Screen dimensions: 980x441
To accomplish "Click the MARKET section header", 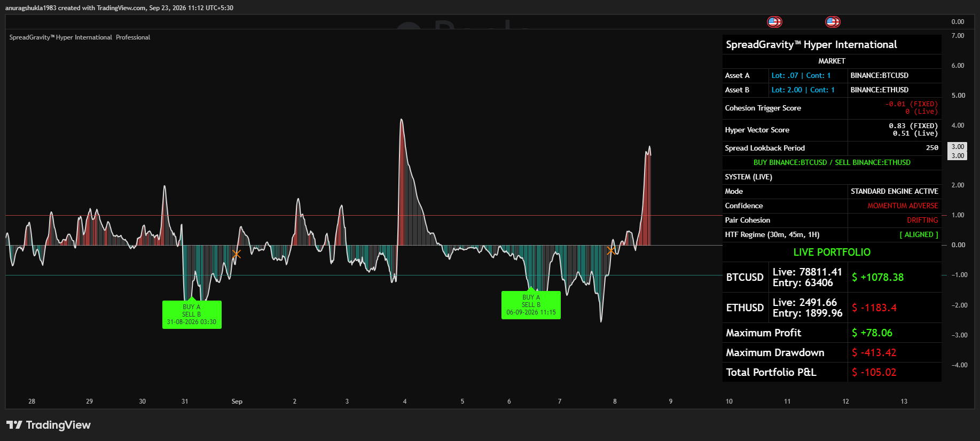I will 832,61.
